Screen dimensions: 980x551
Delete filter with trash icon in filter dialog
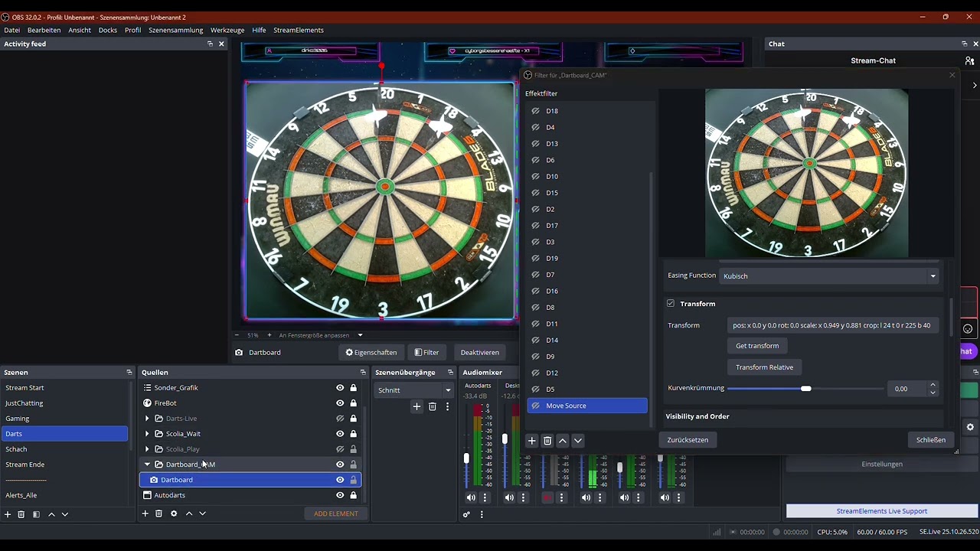coord(547,441)
